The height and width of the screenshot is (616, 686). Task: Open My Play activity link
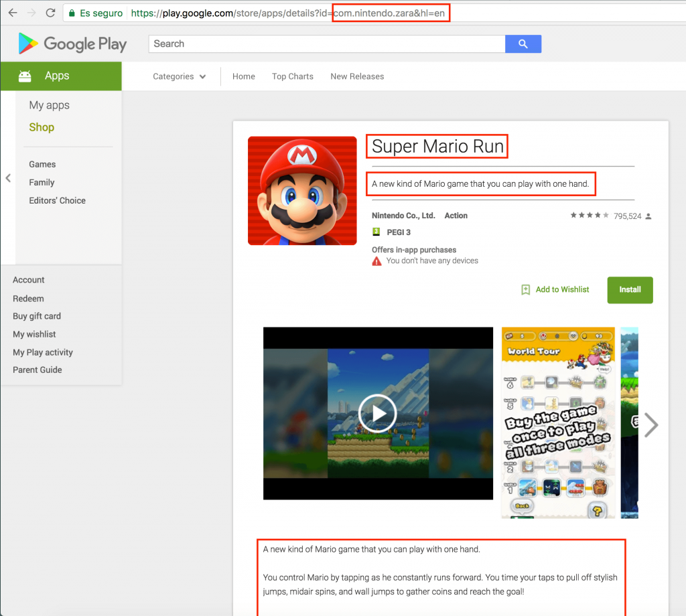(x=43, y=352)
